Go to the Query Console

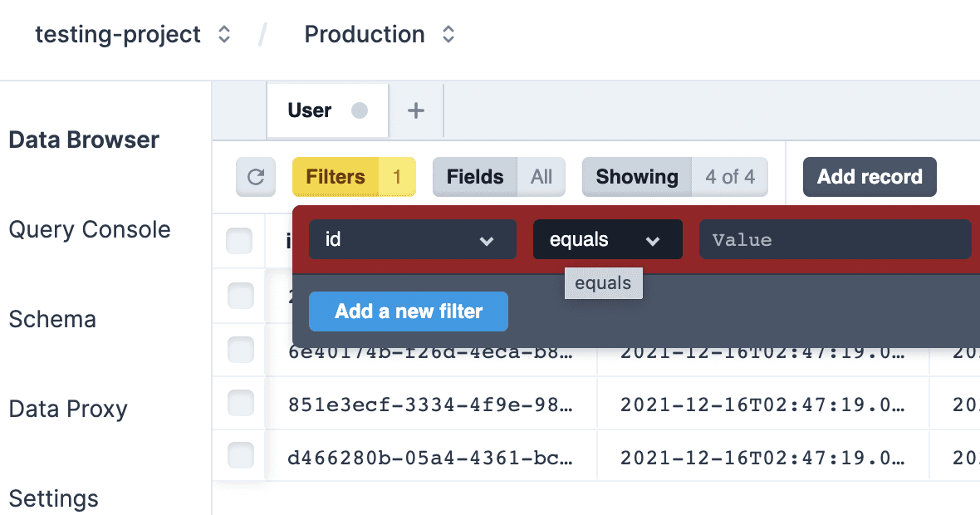(x=90, y=230)
